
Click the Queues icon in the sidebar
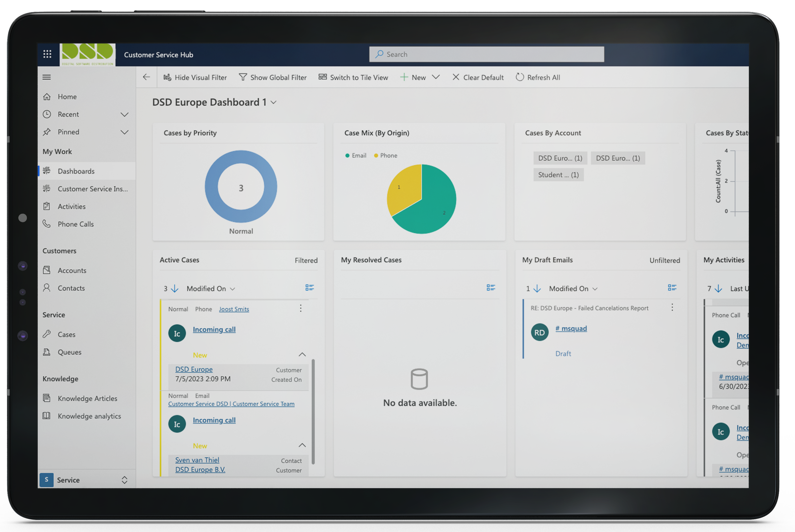[x=47, y=352]
